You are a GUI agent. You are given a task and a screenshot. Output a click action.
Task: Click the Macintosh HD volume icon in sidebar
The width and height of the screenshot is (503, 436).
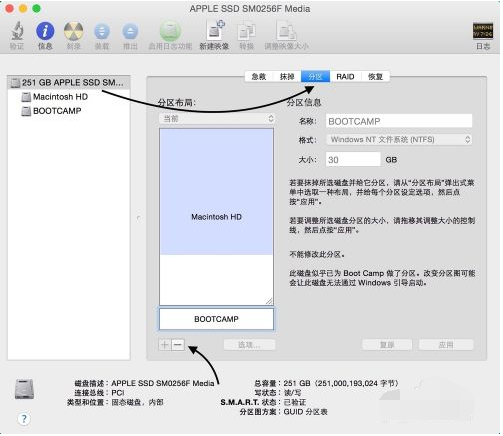pos(26,97)
